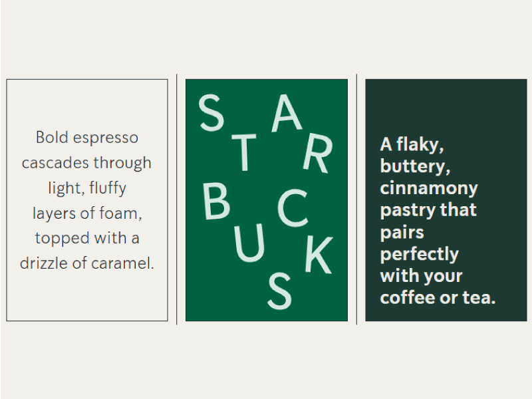Click the "topped with a" line
Screen dimensions: 532x399
[87, 238]
